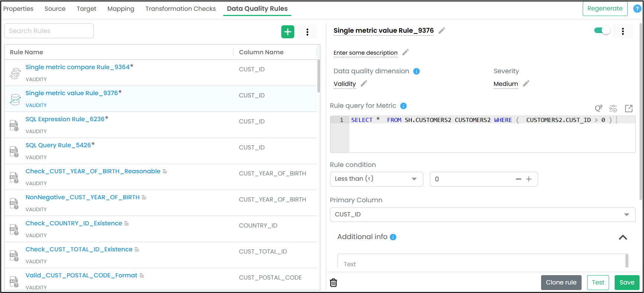Edit the Medium severity pencil icon
This screenshot has height=293, width=644.
[526, 84]
